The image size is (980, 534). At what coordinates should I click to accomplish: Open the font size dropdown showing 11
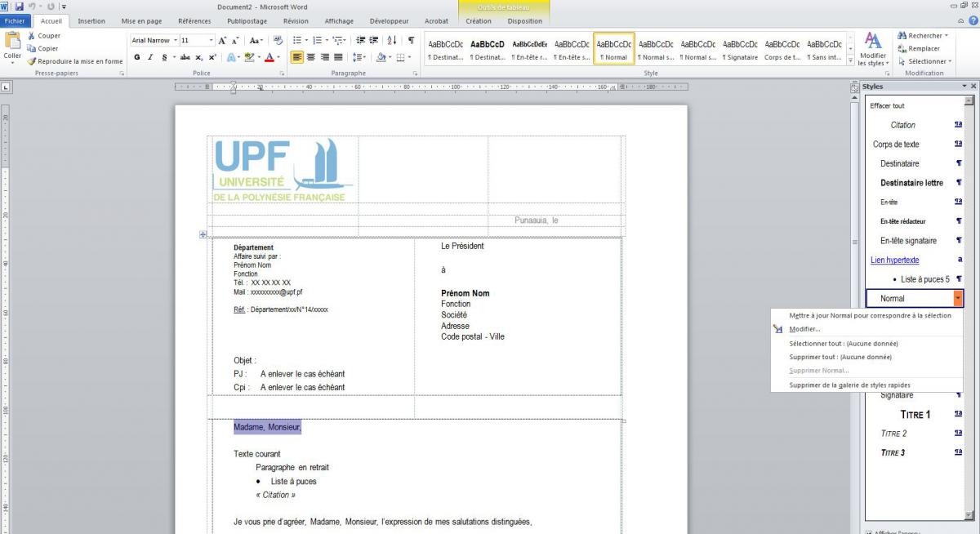(x=212, y=40)
